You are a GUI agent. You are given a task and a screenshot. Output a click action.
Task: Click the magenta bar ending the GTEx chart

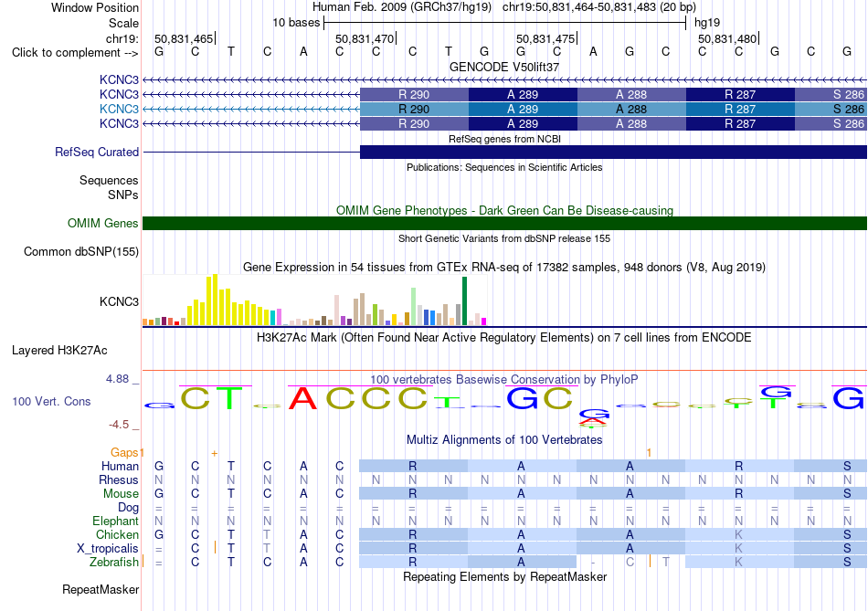click(484, 321)
